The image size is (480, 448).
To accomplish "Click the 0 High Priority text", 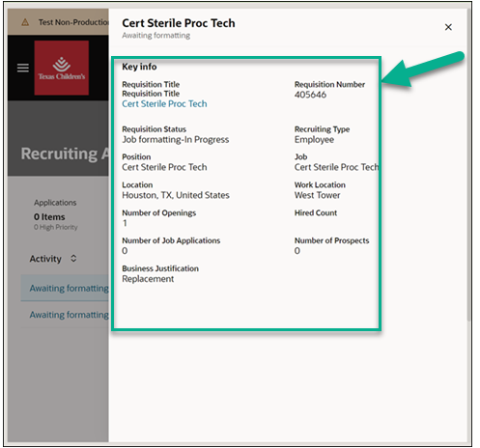I will (x=56, y=227).
